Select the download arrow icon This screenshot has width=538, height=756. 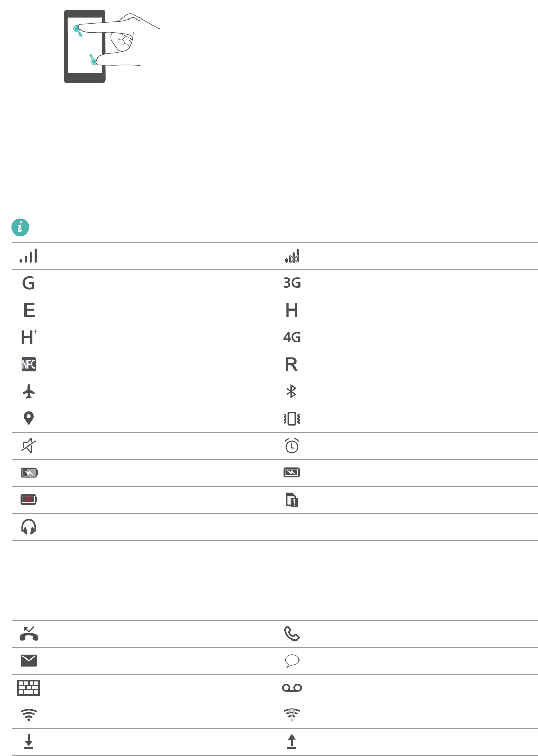click(29, 742)
